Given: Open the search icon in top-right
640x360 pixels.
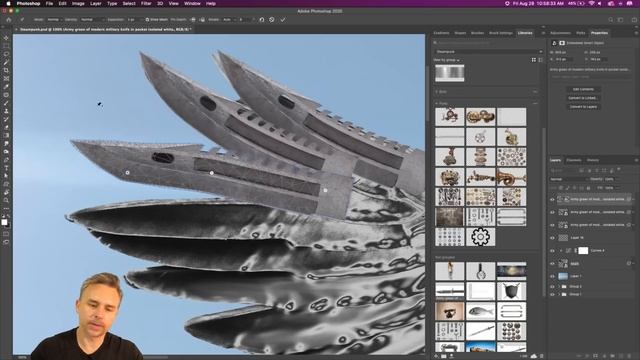Looking at the screenshot, I should [611, 20].
